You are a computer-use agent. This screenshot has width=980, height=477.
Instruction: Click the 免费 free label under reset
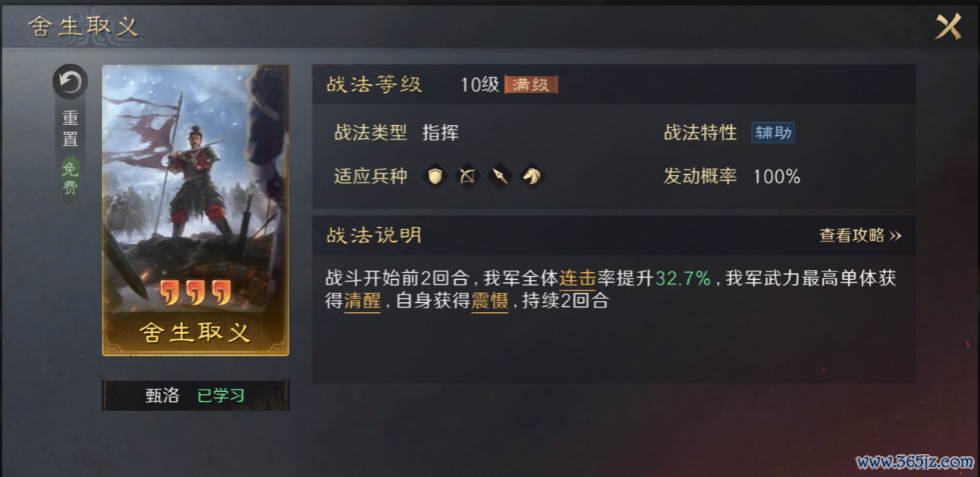(x=70, y=179)
